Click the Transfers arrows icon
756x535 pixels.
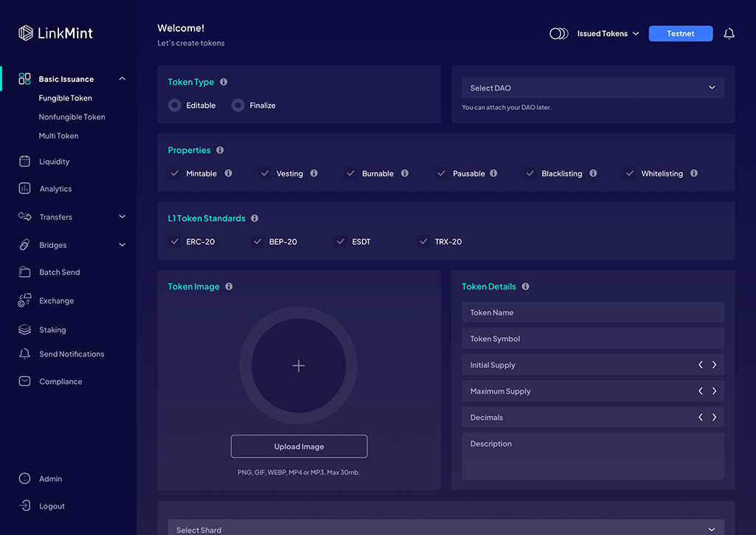24,216
